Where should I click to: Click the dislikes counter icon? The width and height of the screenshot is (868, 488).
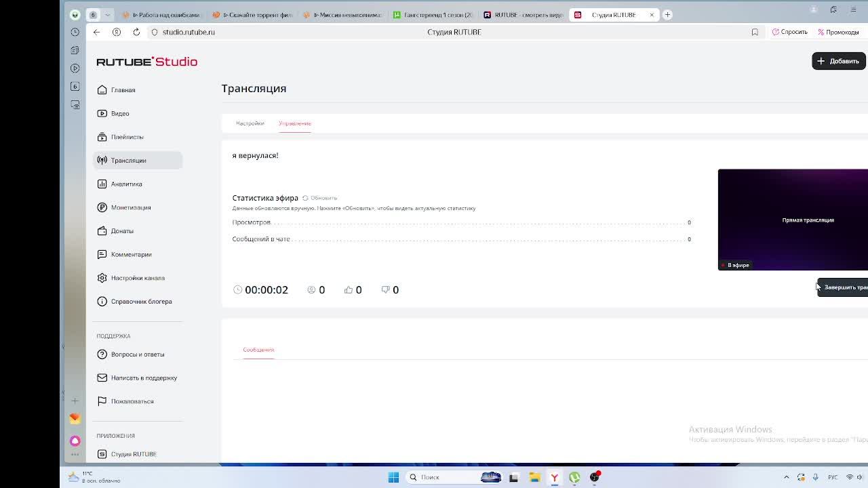(385, 289)
